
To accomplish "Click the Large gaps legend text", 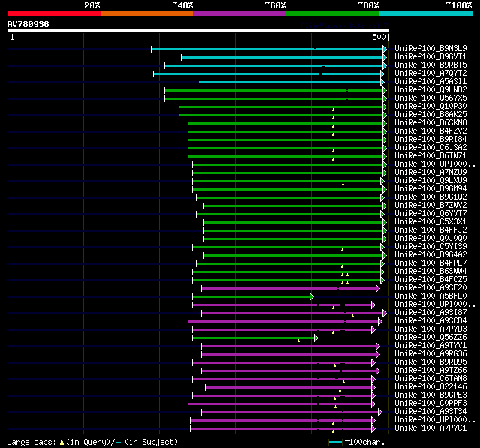I will [x=92, y=442].
